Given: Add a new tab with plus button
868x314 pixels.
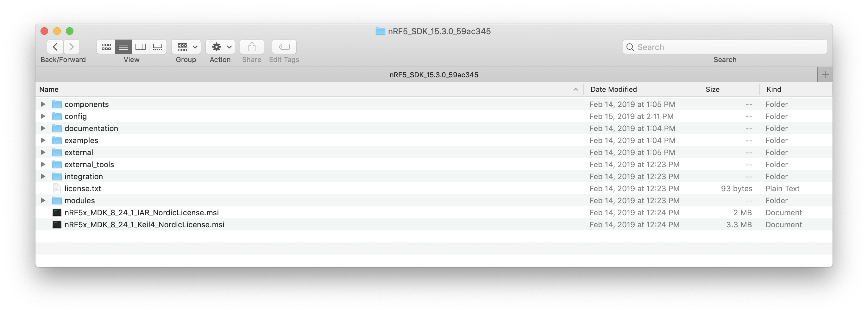Looking at the screenshot, I should pyautogui.click(x=825, y=75).
